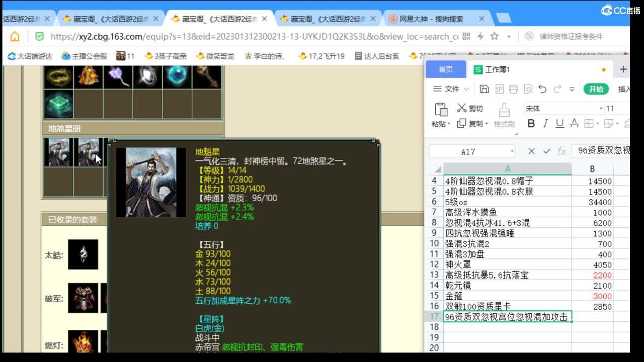Viewport: 644px width, 362px height.
Task: Open the 大话端游达 bookmark
Action: coord(30,56)
